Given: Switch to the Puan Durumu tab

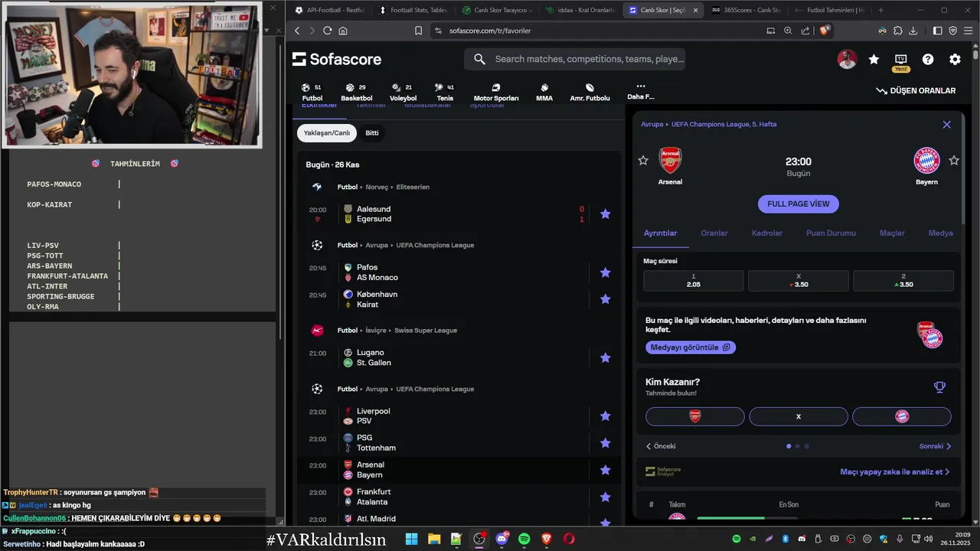Looking at the screenshot, I should click(x=831, y=233).
